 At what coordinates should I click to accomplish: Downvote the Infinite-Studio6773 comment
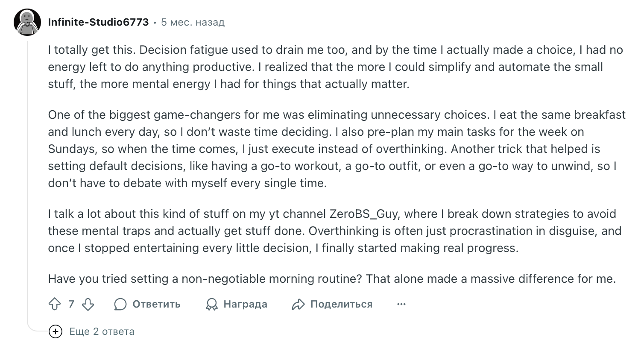(x=88, y=304)
